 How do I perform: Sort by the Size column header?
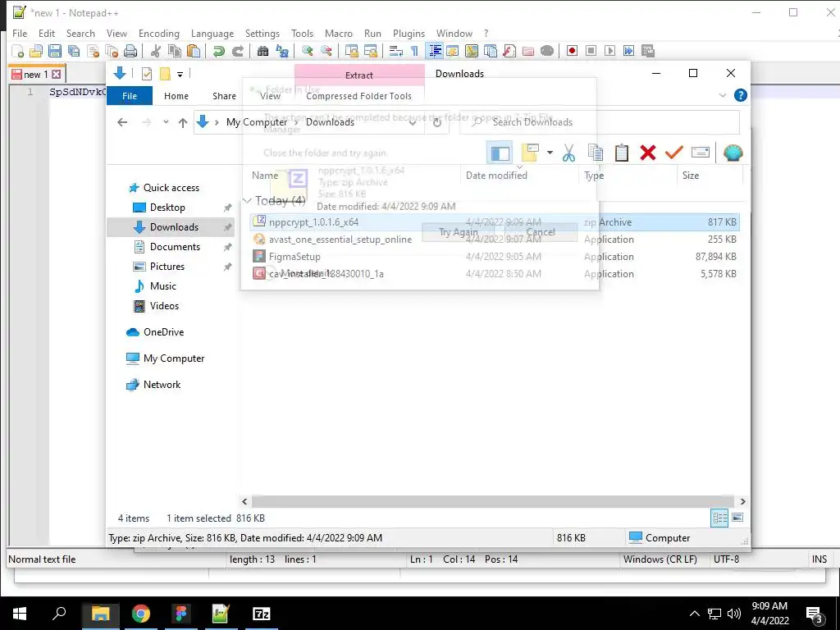[x=710, y=176]
